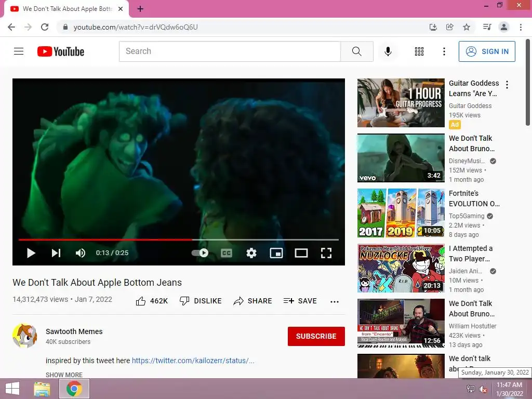Click the Guitar Goddess channel name
The width and height of the screenshot is (532, 399).
tap(470, 106)
